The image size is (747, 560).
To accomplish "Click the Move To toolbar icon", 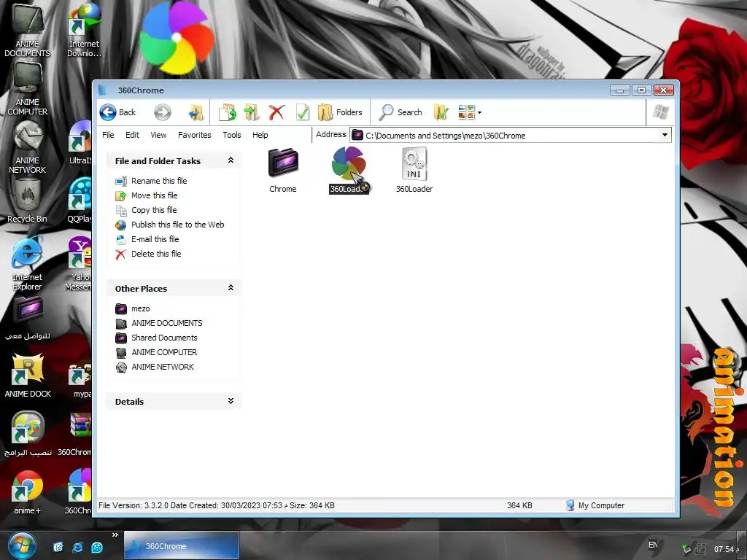I will 252,112.
